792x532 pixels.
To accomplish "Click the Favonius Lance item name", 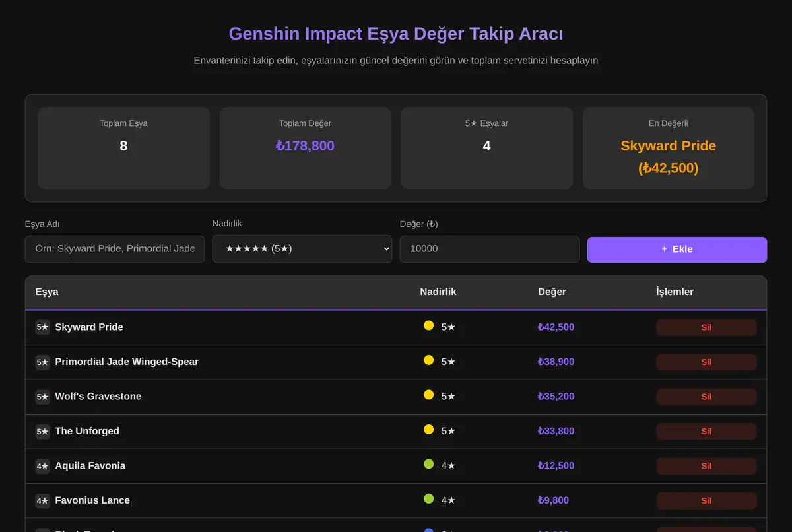I will [x=92, y=500].
